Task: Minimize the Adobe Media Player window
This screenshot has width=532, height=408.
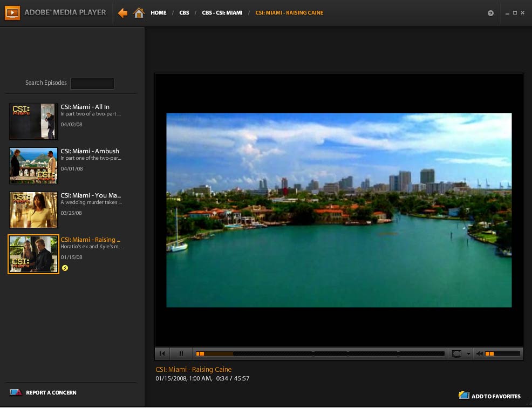Action: pos(507,13)
